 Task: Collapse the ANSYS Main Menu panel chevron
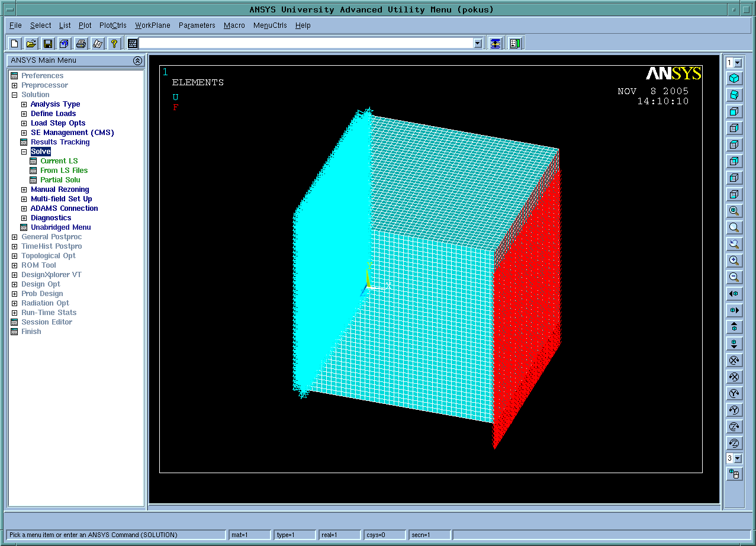137,60
